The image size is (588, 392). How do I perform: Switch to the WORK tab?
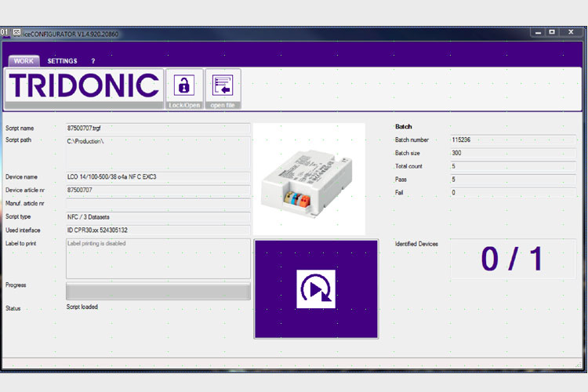click(24, 60)
